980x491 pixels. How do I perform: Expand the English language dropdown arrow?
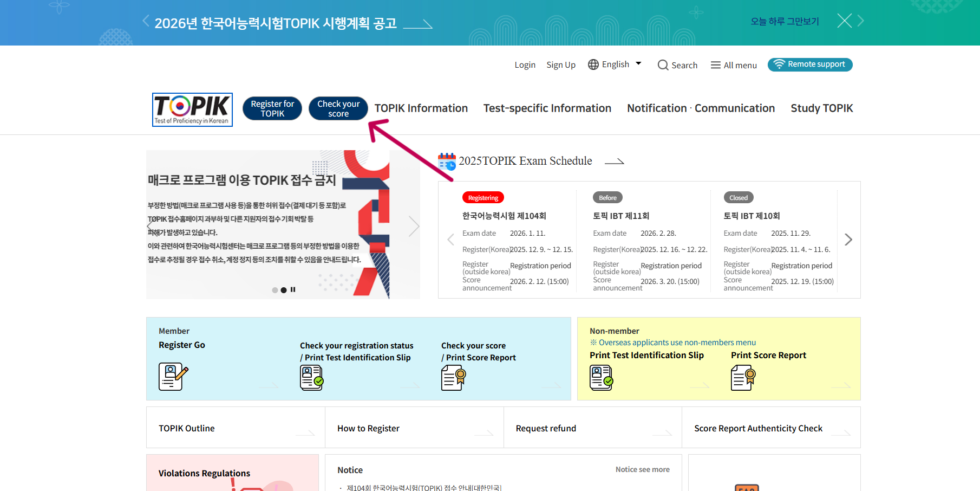coord(638,63)
